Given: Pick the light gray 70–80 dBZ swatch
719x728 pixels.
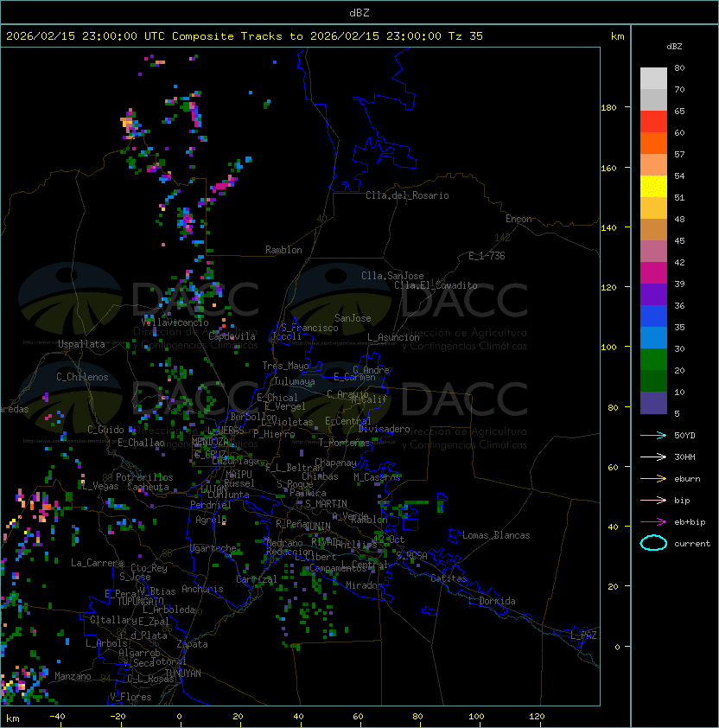Looking at the screenshot, I should click(653, 79).
